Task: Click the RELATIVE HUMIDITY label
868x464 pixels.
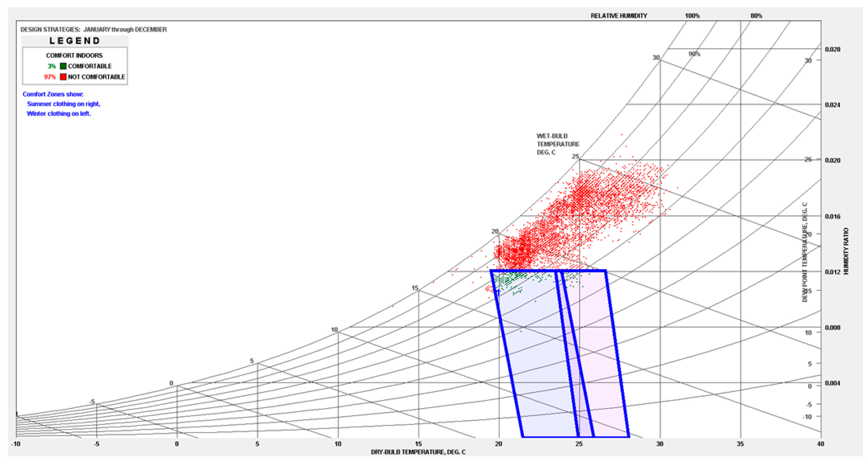Action: coord(619,16)
